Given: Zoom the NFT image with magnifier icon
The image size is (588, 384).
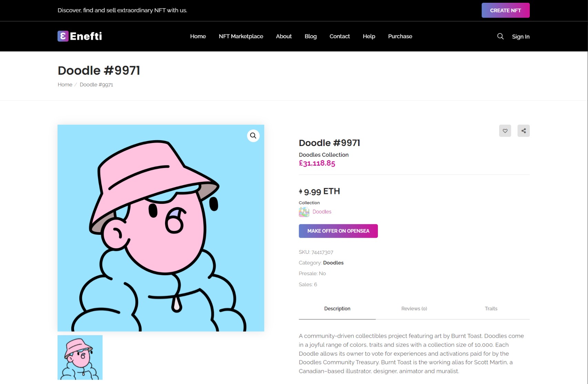Looking at the screenshot, I should [253, 136].
